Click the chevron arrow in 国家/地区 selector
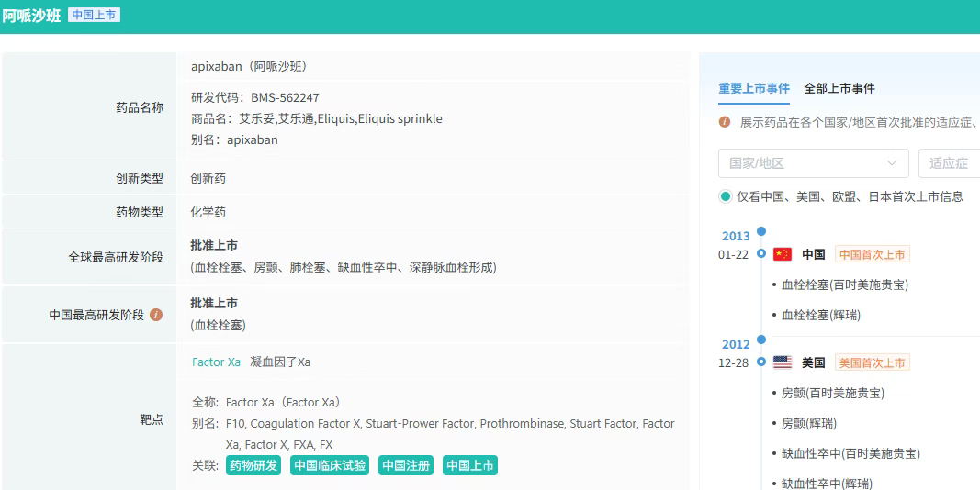 tap(892, 163)
